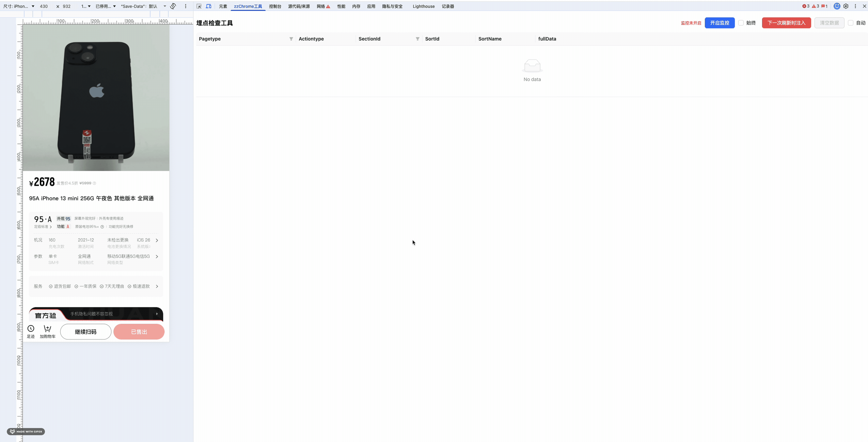Open device toolbar more options menu

pos(186,6)
